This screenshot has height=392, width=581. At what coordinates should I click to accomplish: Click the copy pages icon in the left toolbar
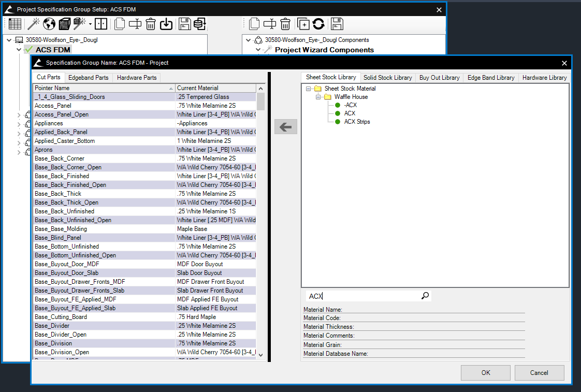coord(119,24)
